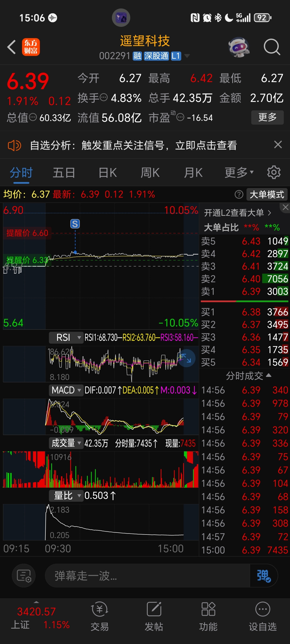The width and height of the screenshot is (290, 644).
Task: Enable 大单模式 button
Action: point(267,195)
